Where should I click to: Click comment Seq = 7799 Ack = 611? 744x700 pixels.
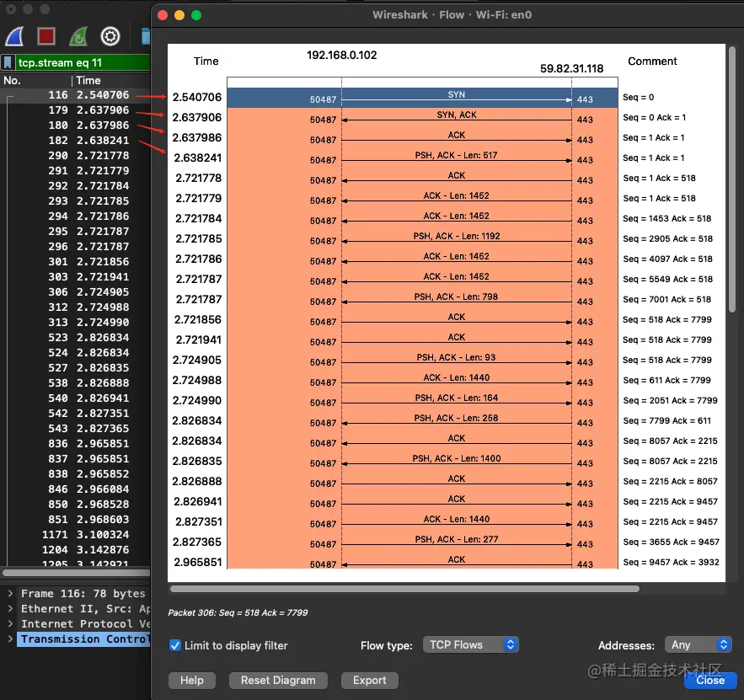click(666, 421)
